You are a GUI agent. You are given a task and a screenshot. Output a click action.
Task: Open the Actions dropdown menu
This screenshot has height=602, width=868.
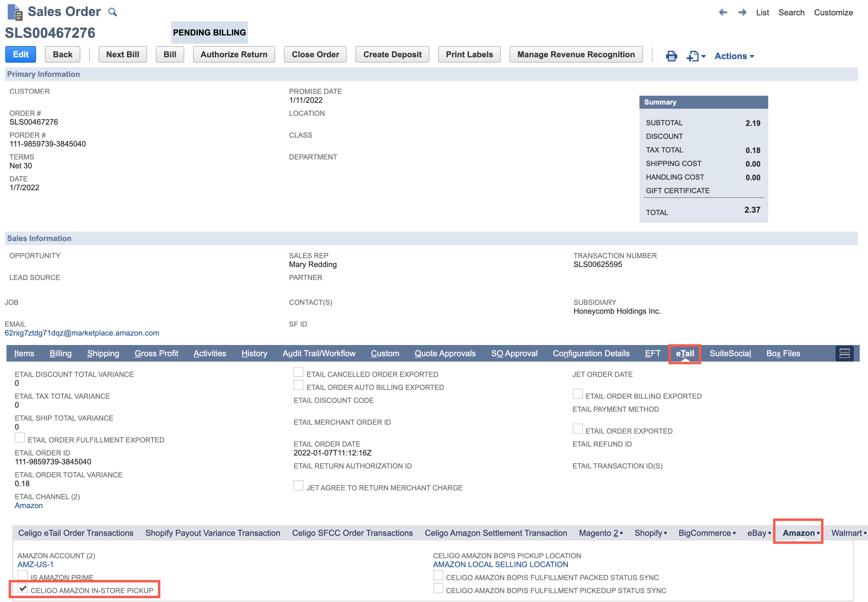coord(734,56)
